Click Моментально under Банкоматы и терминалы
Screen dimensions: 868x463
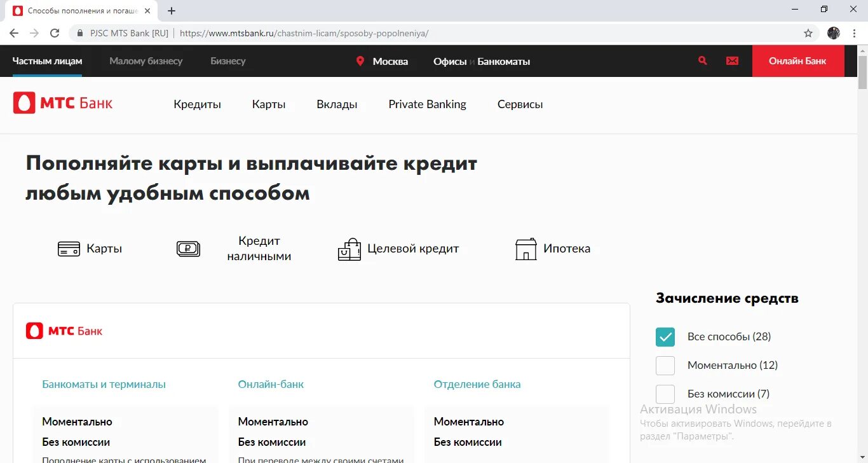tap(77, 422)
